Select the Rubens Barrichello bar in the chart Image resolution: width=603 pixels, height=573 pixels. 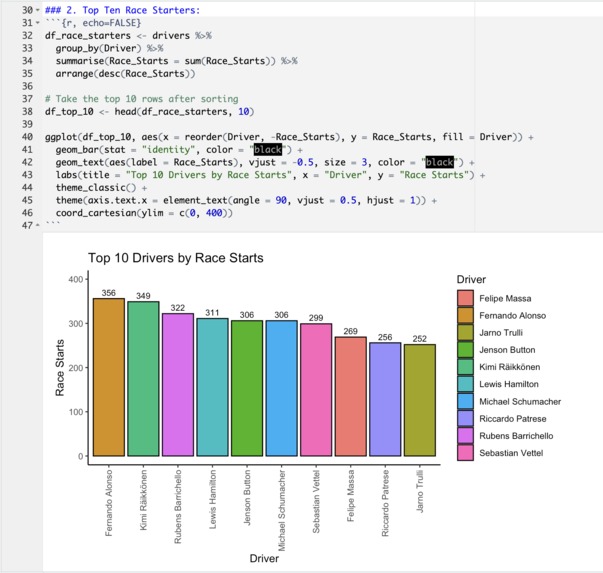pyautogui.click(x=178, y=385)
